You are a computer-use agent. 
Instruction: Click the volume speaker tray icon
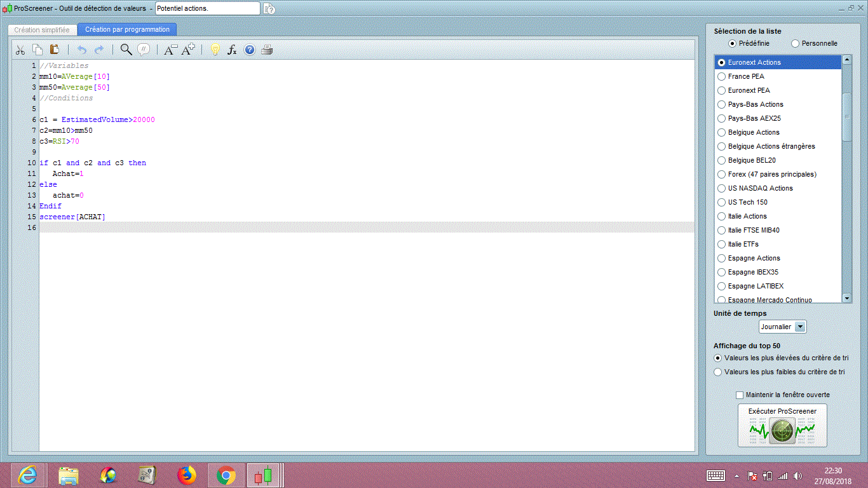[x=797, y=476]
